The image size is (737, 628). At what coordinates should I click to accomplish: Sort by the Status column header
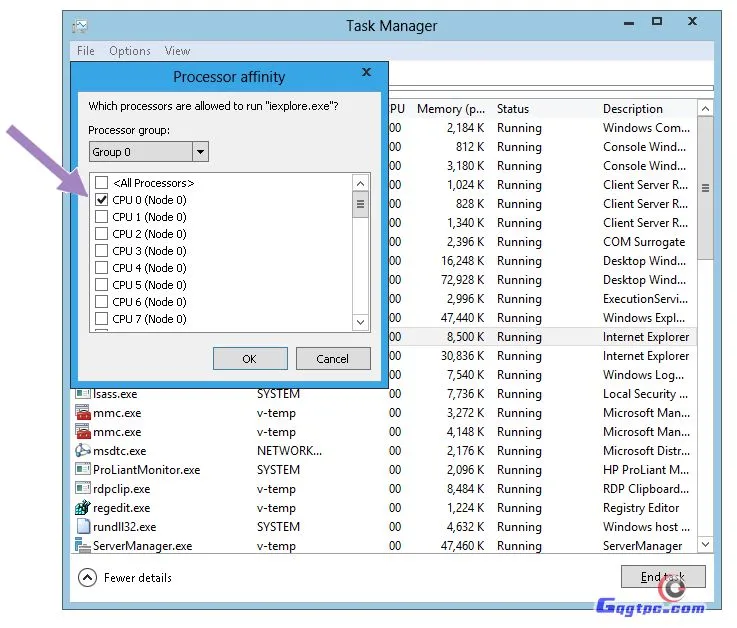(513, 109)
